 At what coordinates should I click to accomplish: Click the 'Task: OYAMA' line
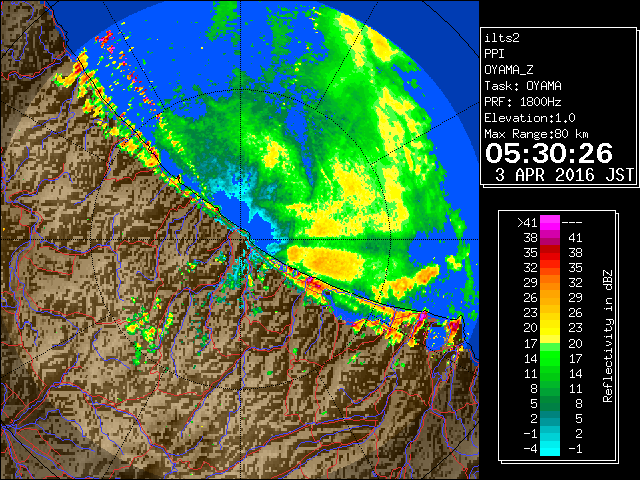tap(523, 86)
